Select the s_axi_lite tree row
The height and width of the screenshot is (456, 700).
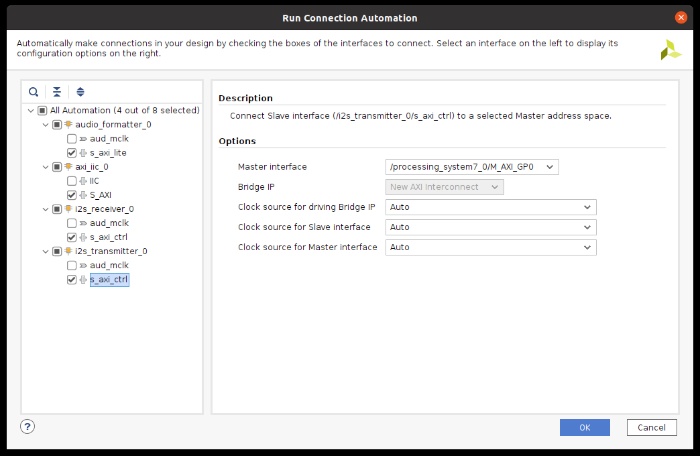click(108, 153)
